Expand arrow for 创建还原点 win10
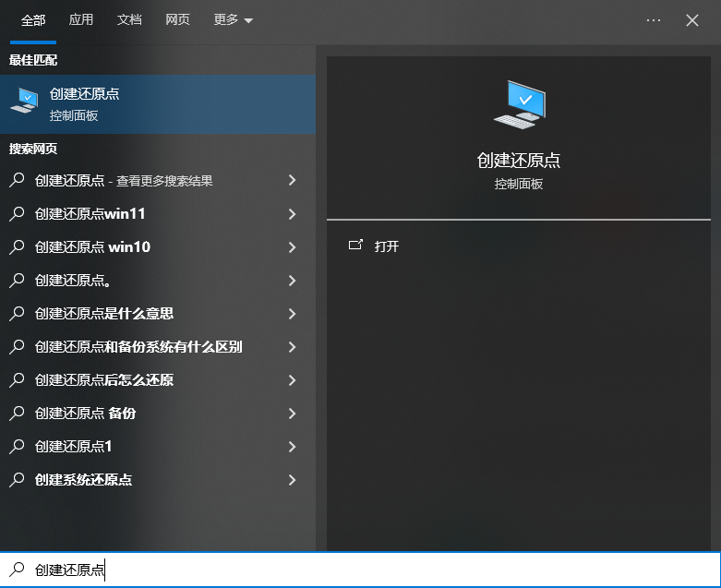The height and width of the screenshot is (588, 721). point(292,247)
